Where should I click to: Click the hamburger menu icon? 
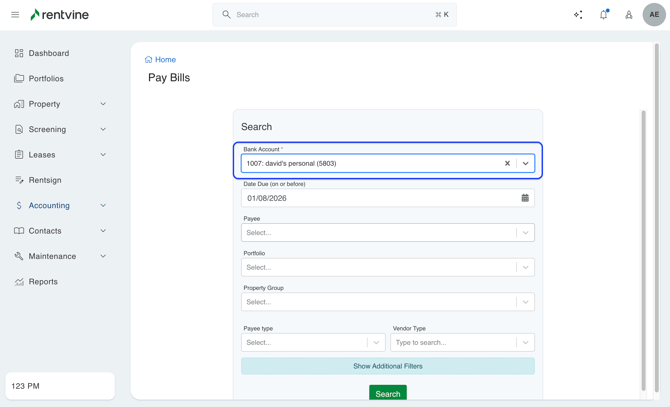coord(15,15)
